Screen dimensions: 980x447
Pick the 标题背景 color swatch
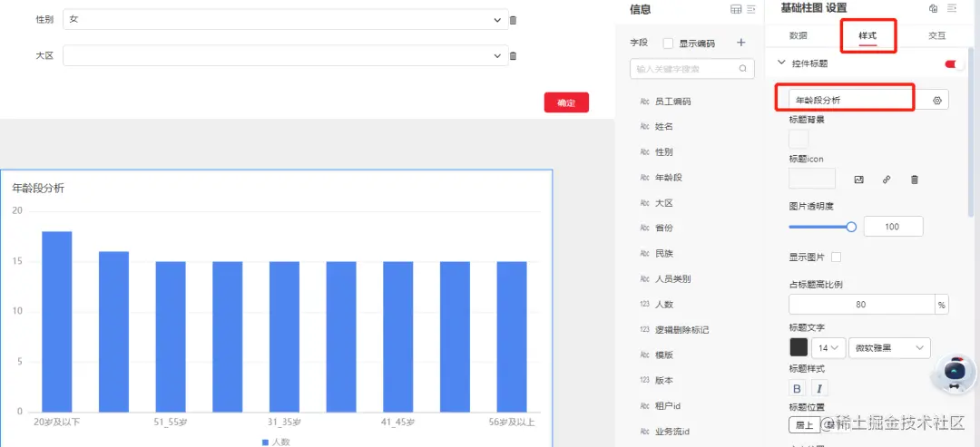coord(799,139)
